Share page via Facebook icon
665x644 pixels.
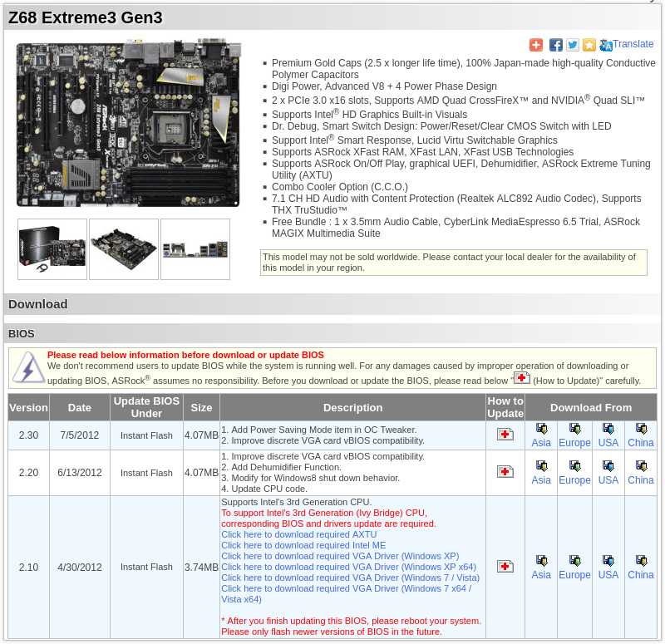[x=555, y=45]
